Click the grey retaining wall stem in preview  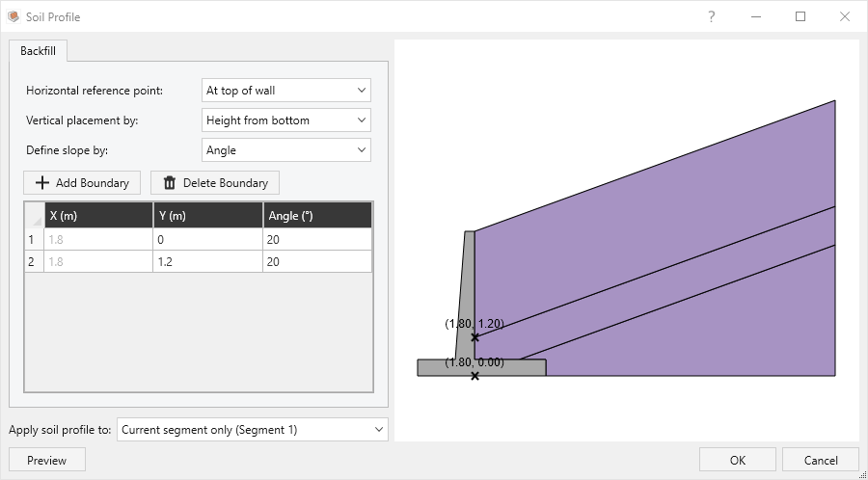tap(467, 293)
